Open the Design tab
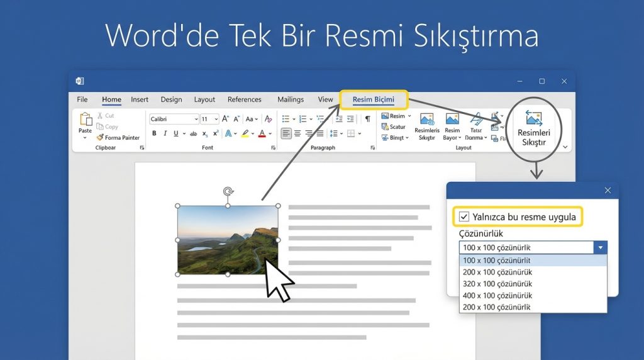The height and width of the screenshot is (360, 644). point(171,99)
